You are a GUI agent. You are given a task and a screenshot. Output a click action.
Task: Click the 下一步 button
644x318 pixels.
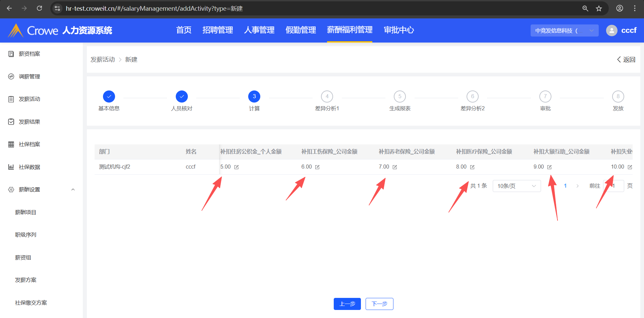pos(379,304)
